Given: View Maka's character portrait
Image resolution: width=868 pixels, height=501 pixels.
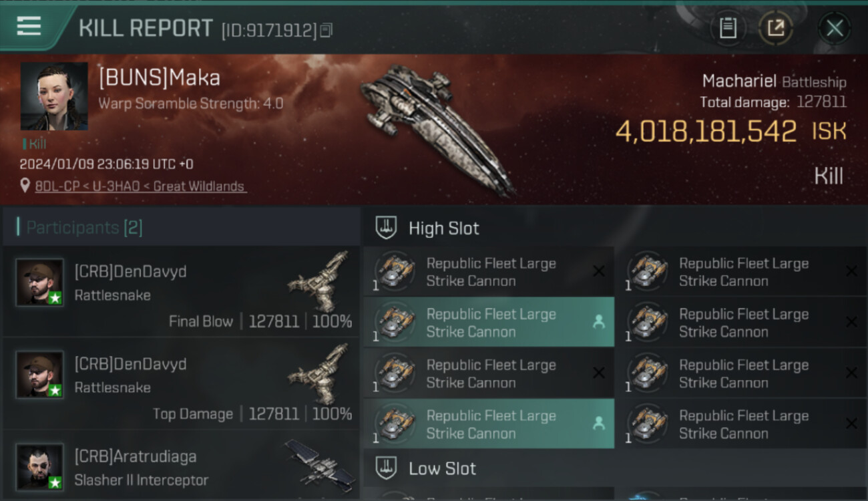Looking at the screenshot, I should pos(54,96).
